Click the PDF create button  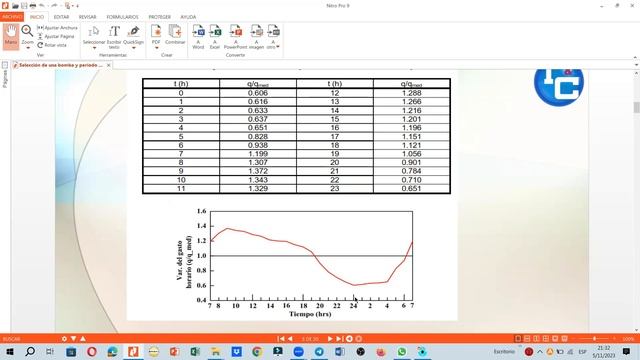click(x=156, y=34)
